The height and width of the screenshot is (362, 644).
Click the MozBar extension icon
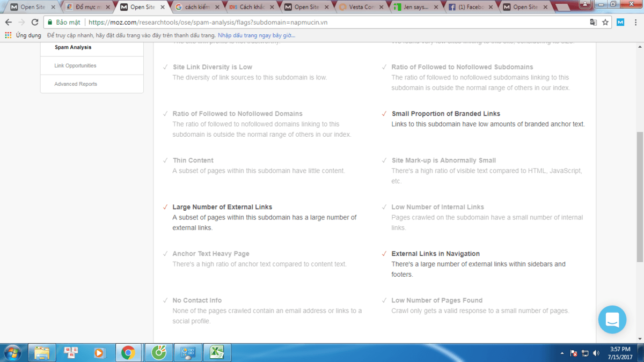click(x=620, y=23)
